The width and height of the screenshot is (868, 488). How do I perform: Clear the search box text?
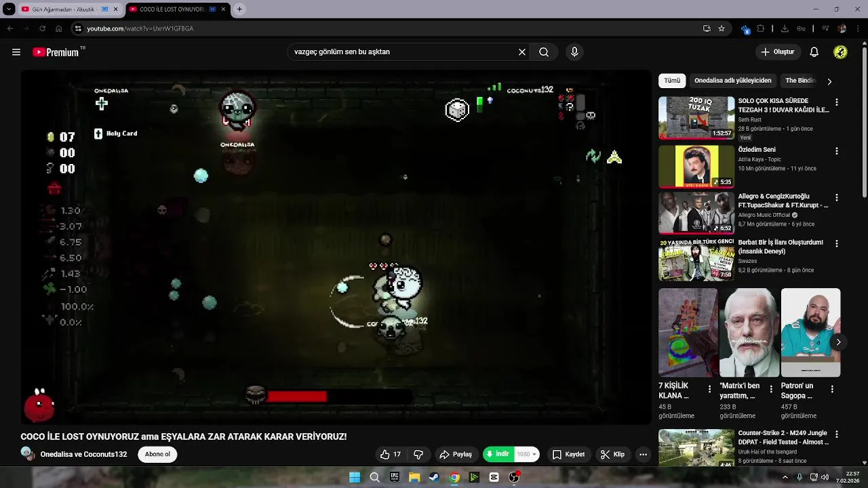pos(522,52)
